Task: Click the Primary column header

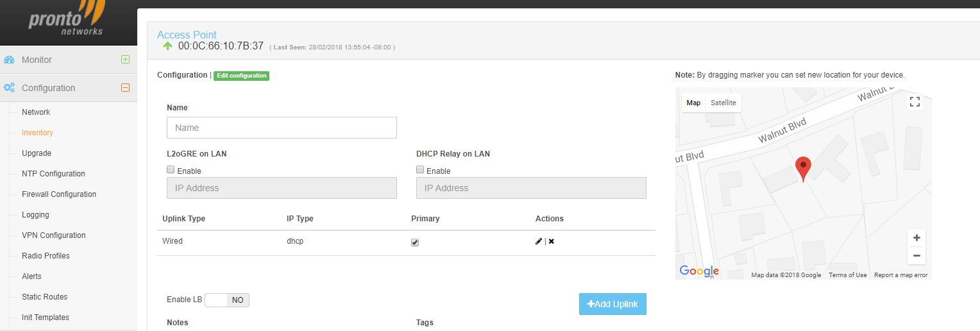Action: click(425, 219)
